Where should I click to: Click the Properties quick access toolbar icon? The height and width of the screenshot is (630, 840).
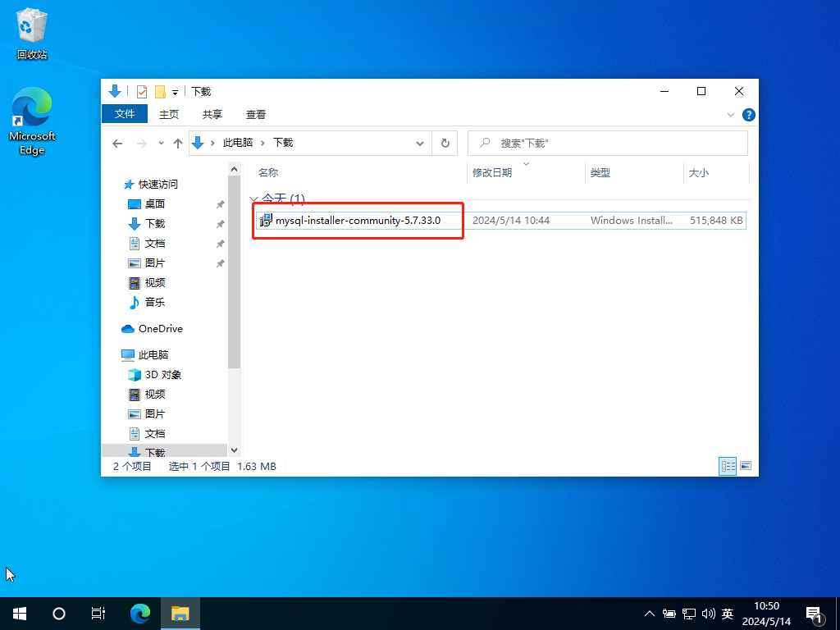[x=141, y=92]
